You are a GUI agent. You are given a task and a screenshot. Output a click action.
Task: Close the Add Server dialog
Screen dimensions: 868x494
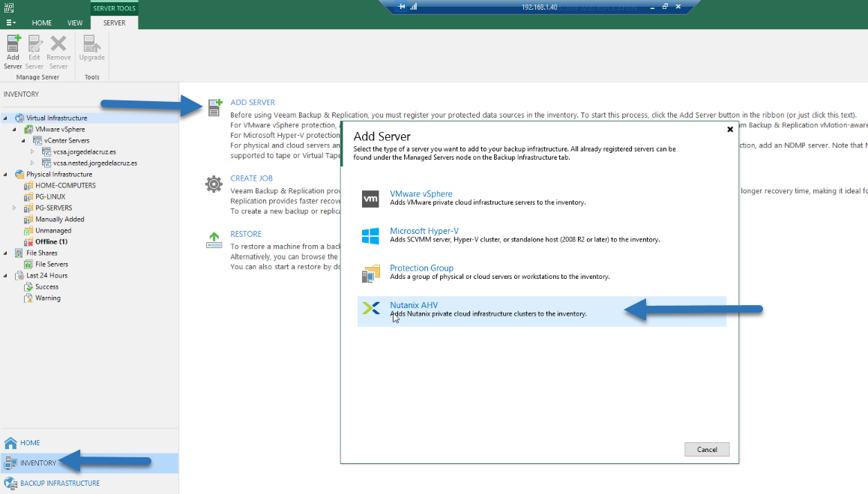coord(730,129)
